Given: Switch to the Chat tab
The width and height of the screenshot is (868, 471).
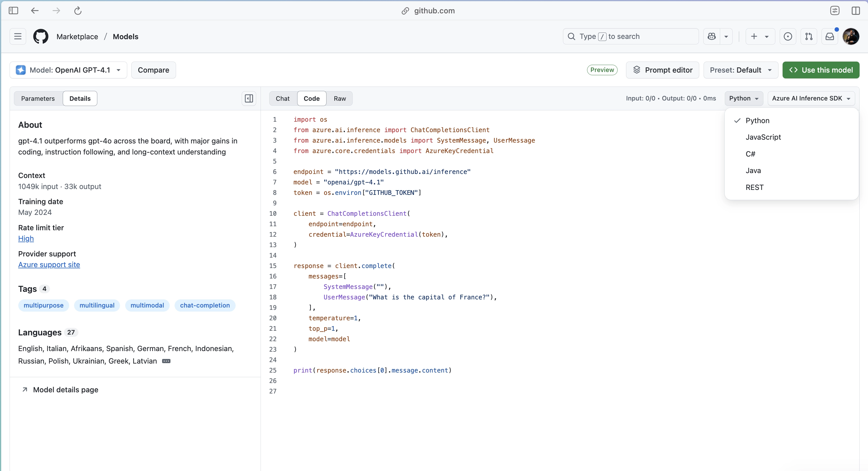Looking at the screenshot, I should point(282,98).
